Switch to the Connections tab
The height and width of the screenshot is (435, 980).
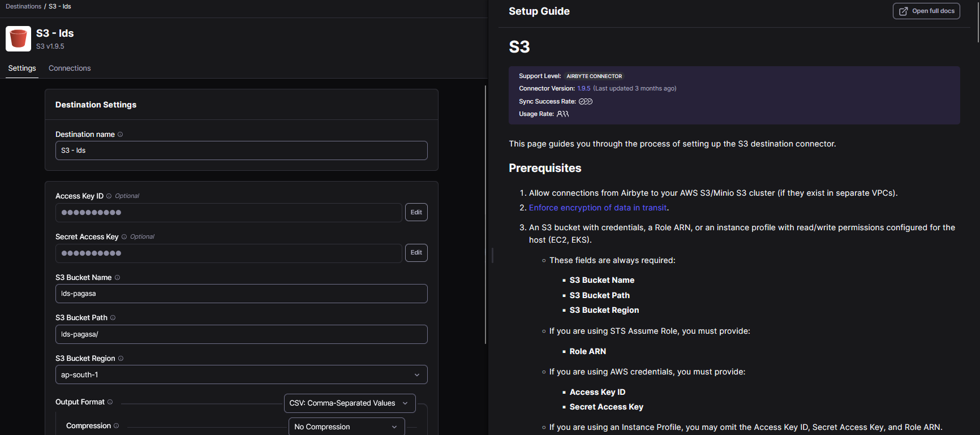tap(70, 68)
